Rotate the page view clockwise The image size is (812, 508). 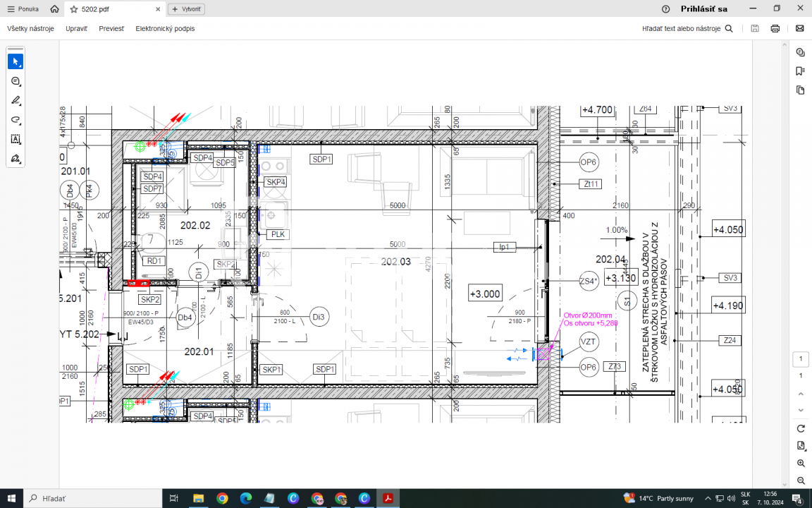click(801, 428)
